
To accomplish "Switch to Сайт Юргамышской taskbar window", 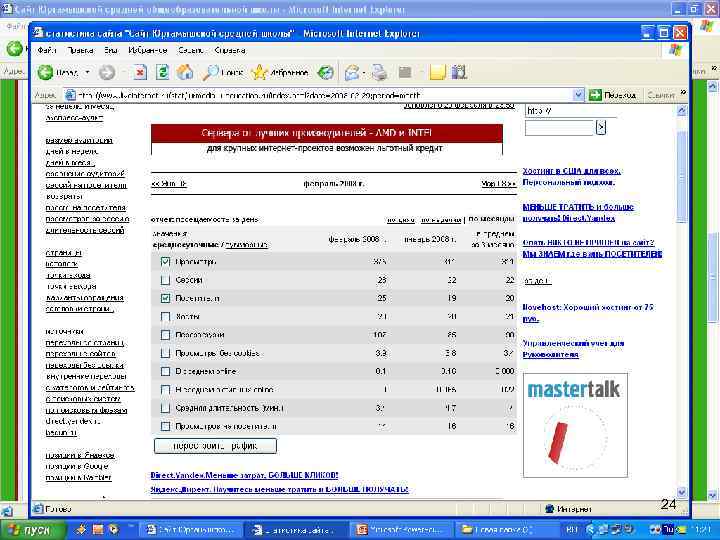I will tap(191, 530).
